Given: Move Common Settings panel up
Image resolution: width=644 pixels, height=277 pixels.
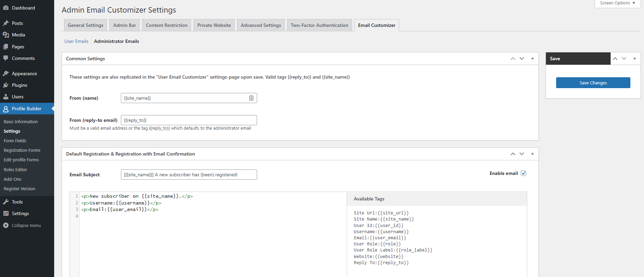Looking at the screenshot, I should (x=513, y=59).
